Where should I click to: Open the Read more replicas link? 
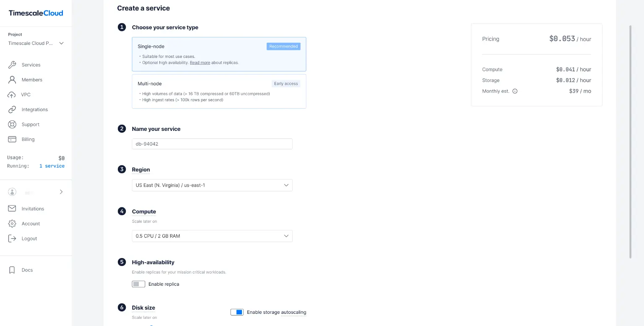coord(200,62)
